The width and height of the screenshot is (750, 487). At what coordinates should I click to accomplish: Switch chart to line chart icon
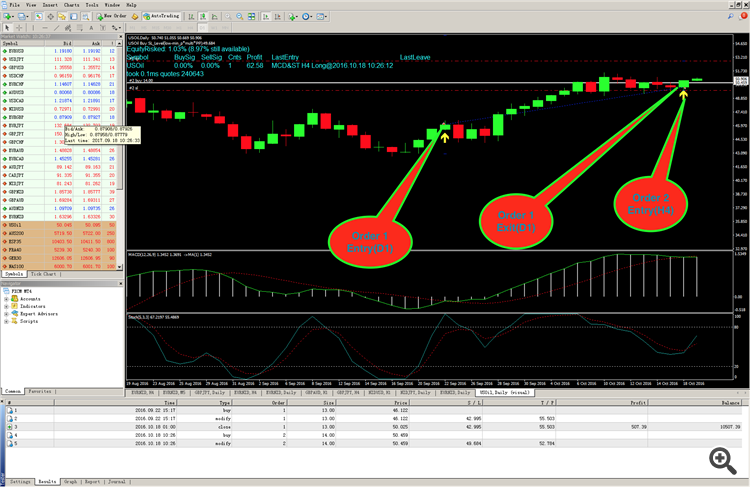(215, 16)
